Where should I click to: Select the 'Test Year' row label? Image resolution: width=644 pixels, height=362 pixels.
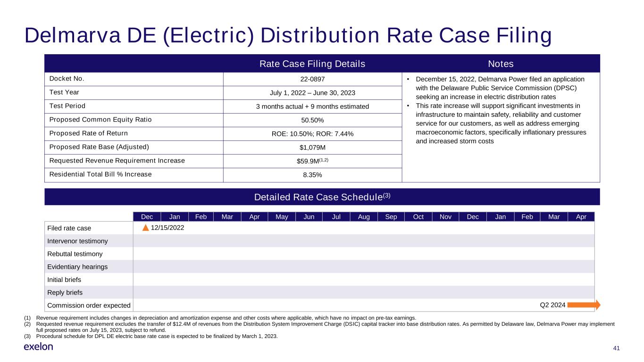click(x=64, y=92)
